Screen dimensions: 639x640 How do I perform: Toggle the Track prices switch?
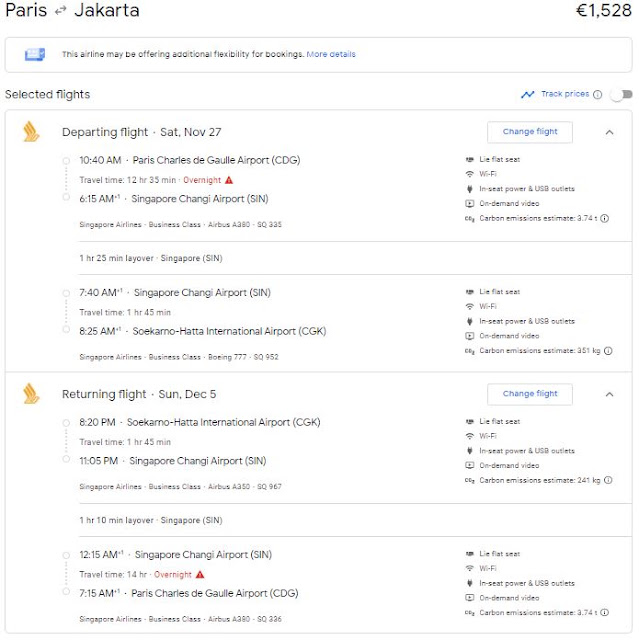(x=621, y=95)
